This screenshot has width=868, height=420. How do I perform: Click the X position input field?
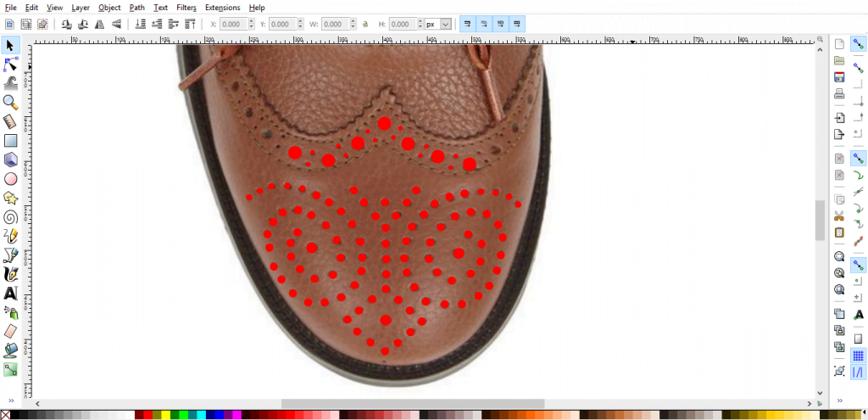pos(234,25)
